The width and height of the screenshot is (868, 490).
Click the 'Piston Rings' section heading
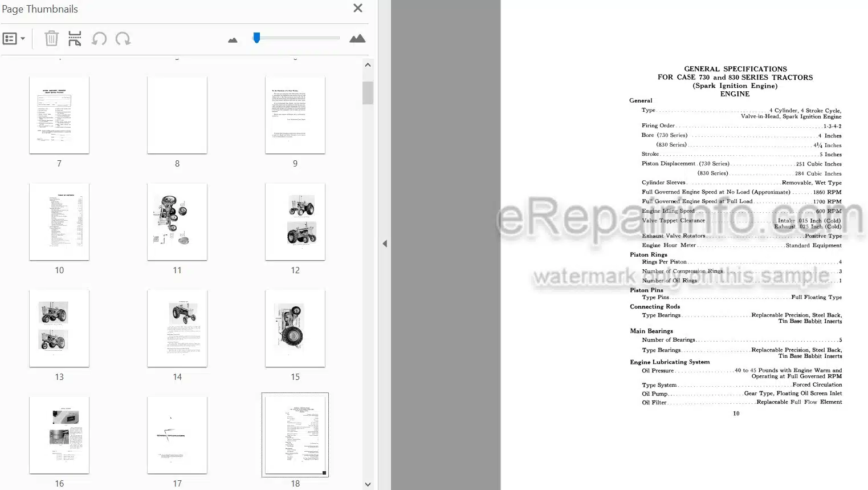tap(648, 254)
